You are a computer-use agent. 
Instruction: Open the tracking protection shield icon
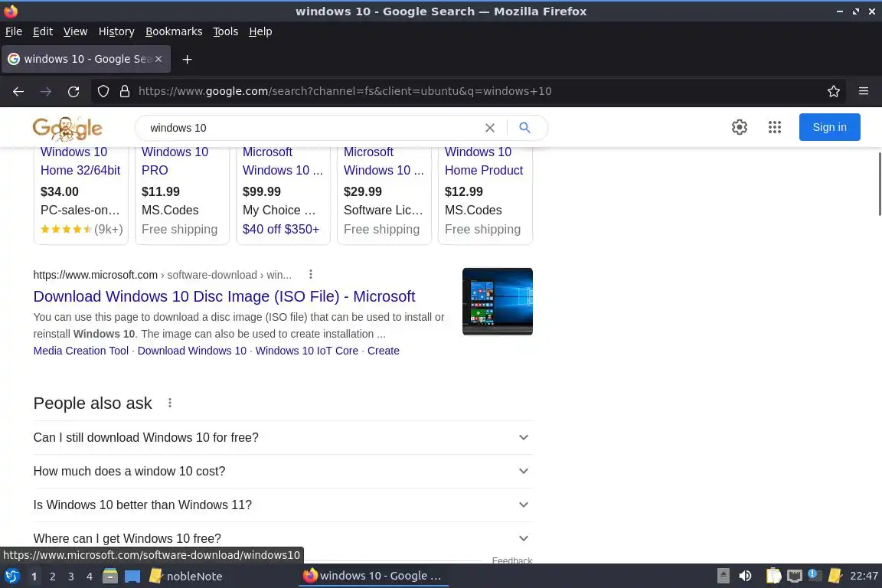click(103, 91)
